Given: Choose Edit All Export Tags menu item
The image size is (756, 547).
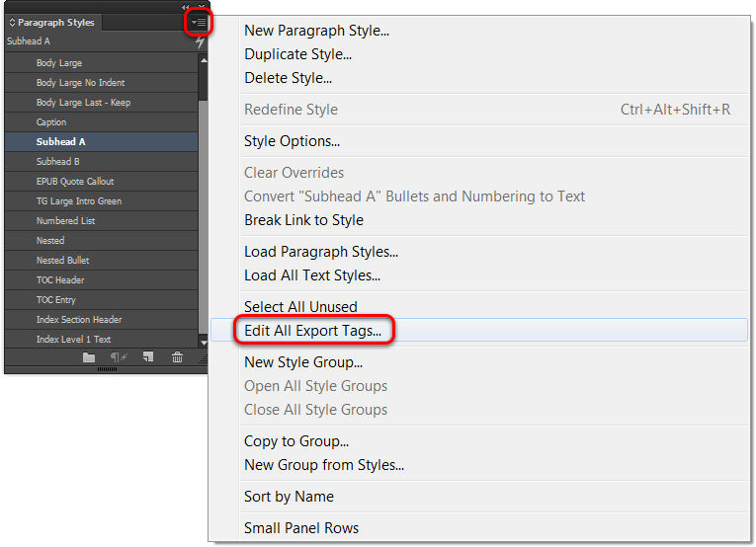Looking at the screenshot, I should point(312,331).
